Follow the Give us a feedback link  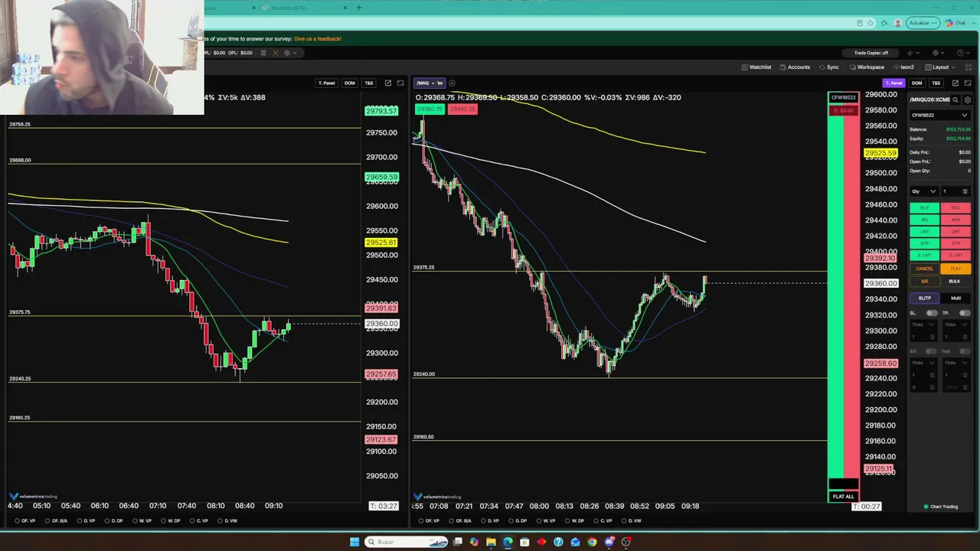coord(317,38)
